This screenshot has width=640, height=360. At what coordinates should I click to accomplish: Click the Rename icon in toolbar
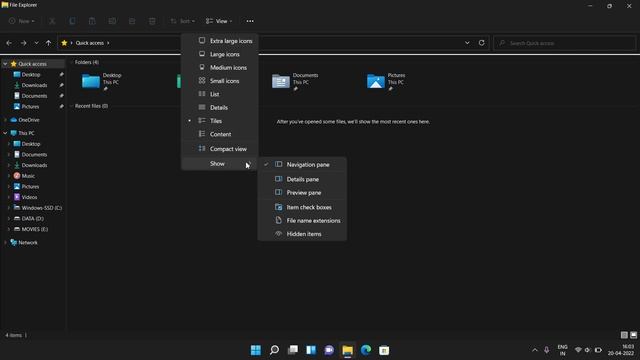(x=112, y=21)
